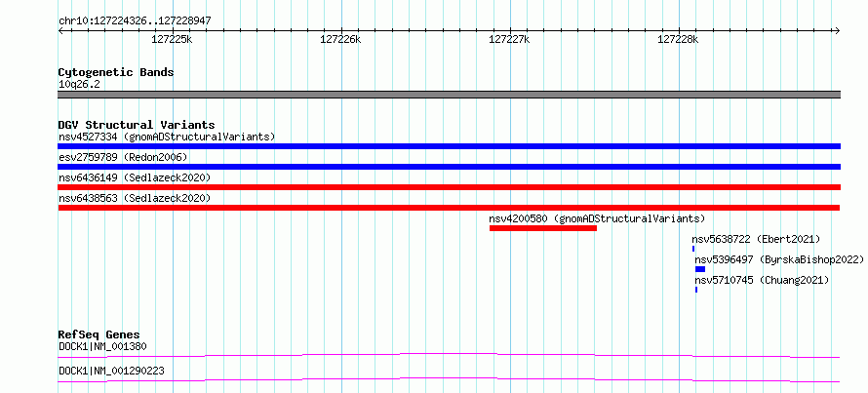Open the DOCK1|NM_001290223 gene label
This screenshot has width=868, height=393.
111,371
